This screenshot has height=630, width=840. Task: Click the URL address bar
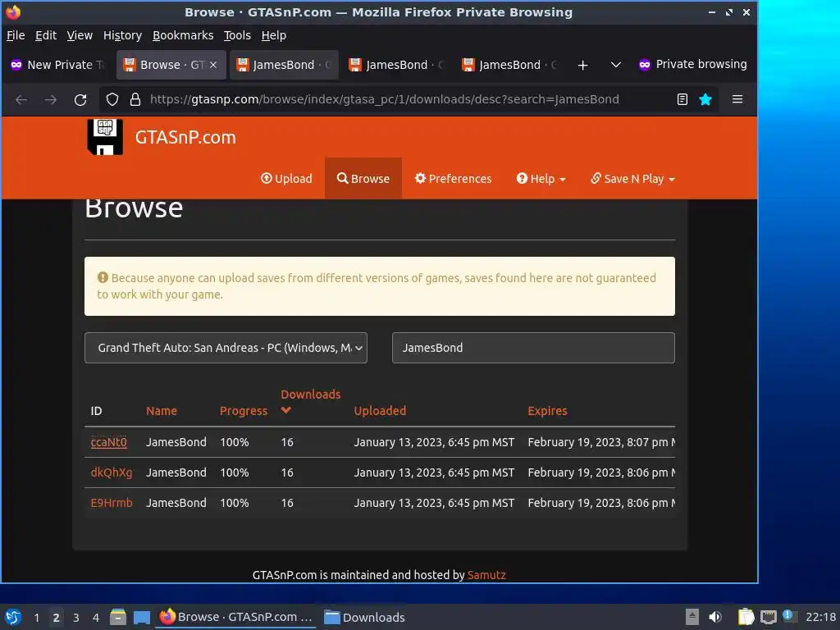click(x=384, y=99)
